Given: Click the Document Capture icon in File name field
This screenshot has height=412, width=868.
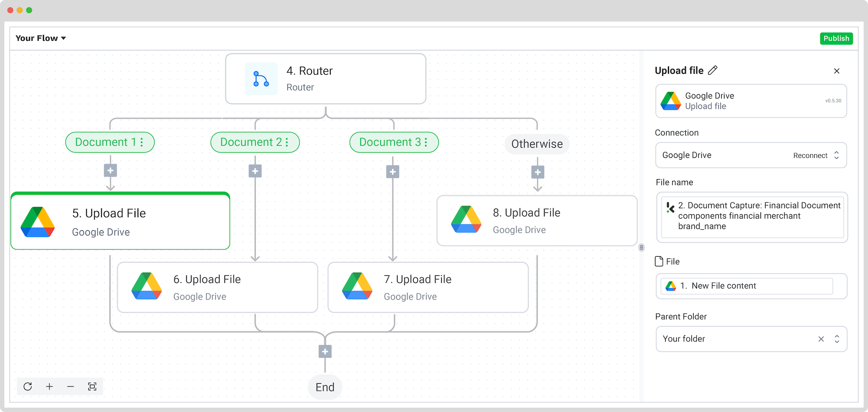Looking at the screenshot, I should (671, 208).
